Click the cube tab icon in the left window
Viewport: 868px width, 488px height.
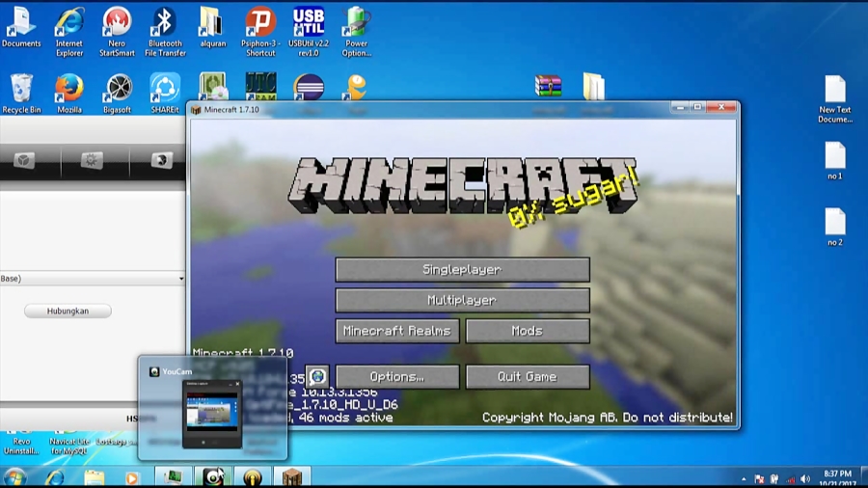[x=24, y=160]
